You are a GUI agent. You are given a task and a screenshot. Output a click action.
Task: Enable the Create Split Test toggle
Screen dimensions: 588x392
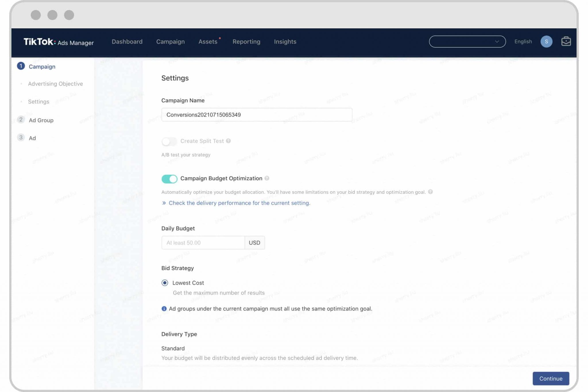(x=169, y=141)
